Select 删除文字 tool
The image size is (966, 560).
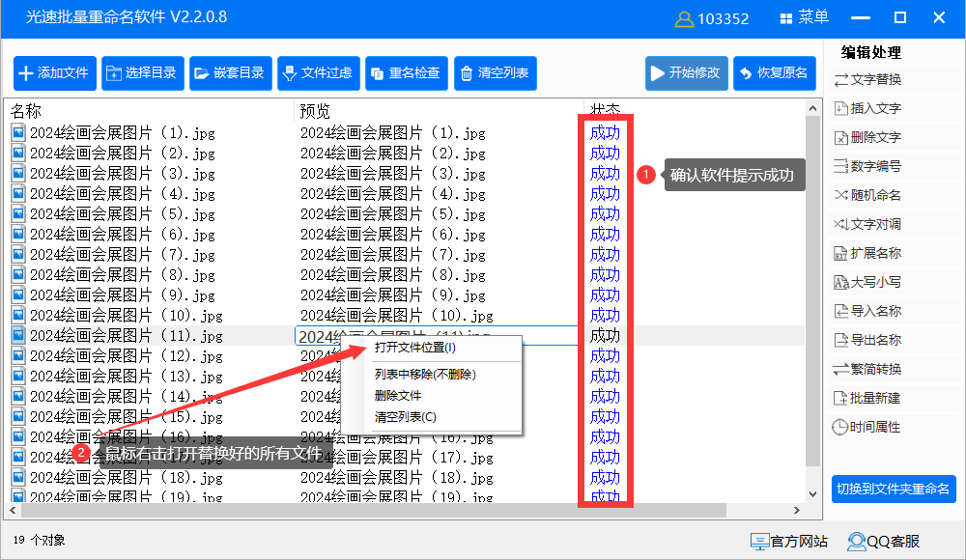tap(868, 137)
